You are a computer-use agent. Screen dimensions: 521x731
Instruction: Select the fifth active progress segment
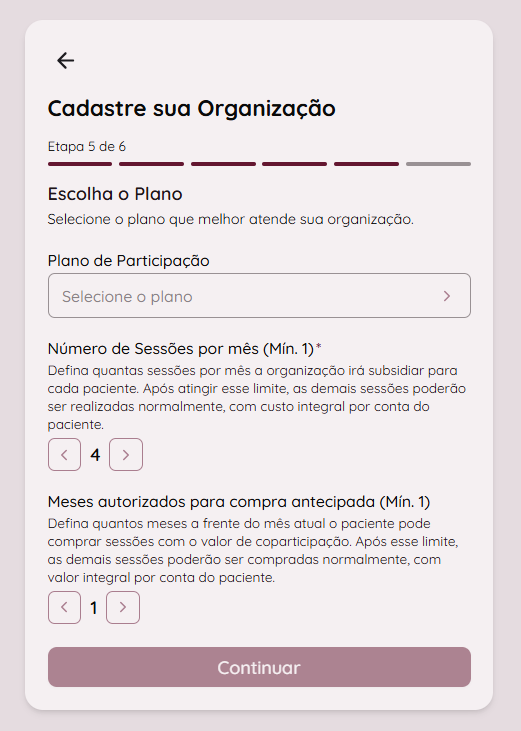(366, 164)
